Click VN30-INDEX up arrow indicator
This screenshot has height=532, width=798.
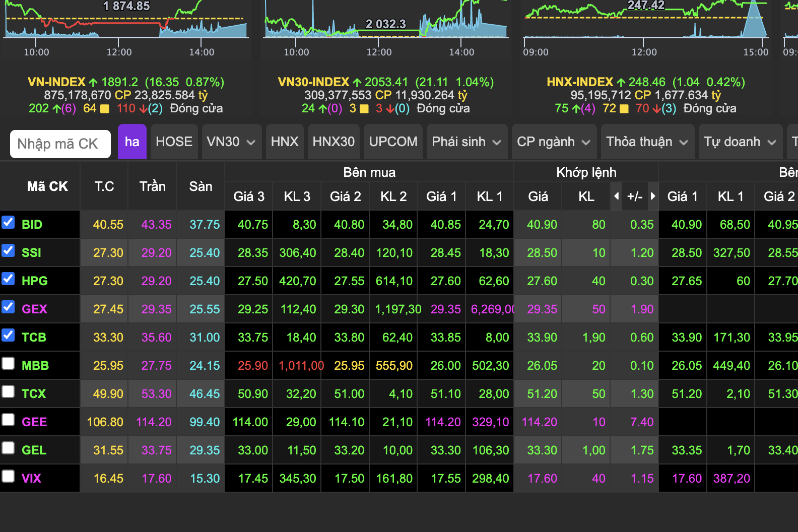tap(357, 82)
